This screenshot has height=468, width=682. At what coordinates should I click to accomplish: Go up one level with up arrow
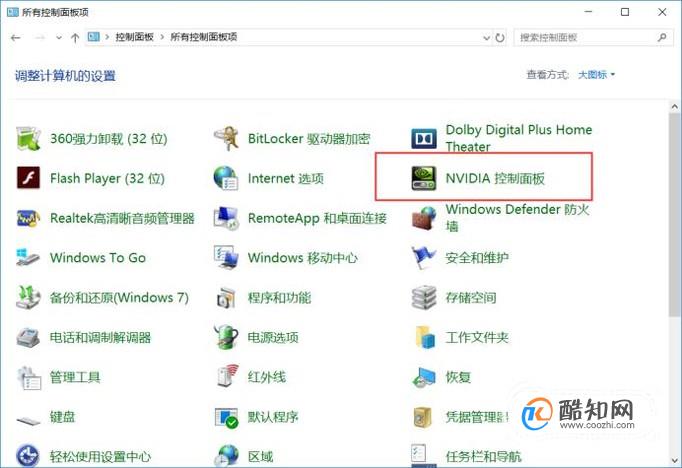click(x=75, y=38)
